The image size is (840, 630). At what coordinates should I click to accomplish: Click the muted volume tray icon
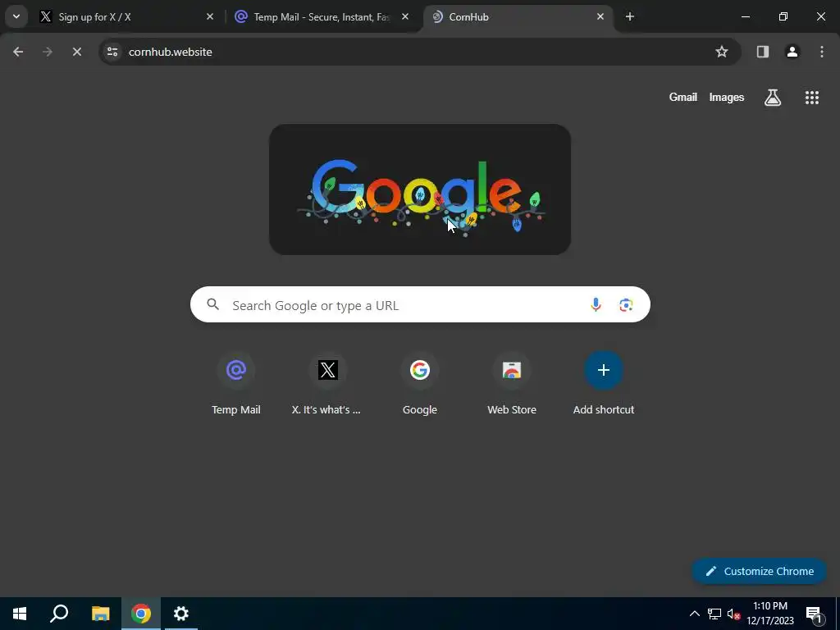pos(733,614)
